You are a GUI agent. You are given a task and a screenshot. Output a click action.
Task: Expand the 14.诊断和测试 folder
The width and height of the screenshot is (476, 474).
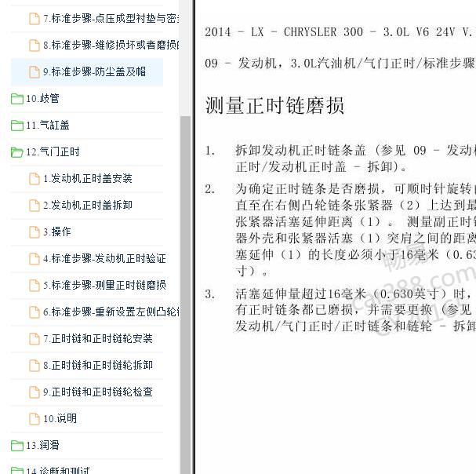pyautogui.click(x=58, y=470)
